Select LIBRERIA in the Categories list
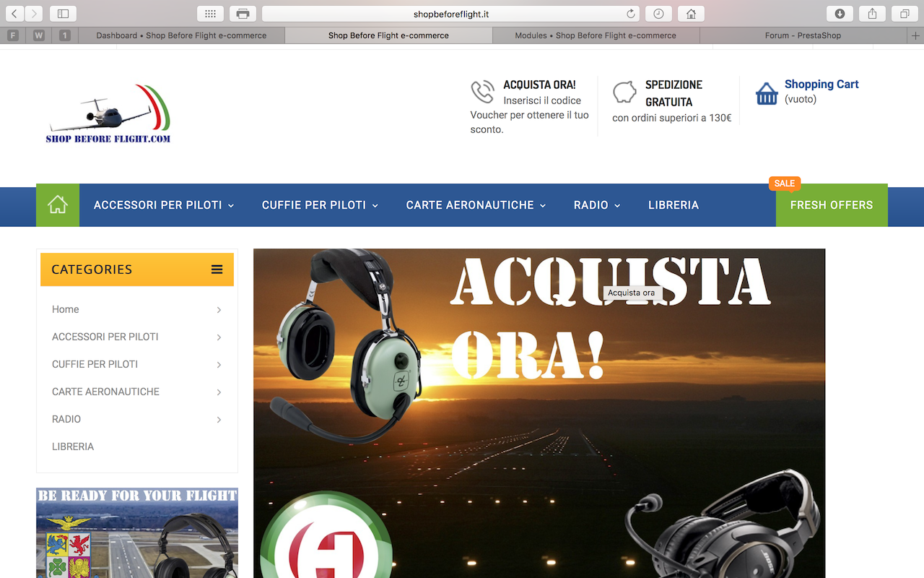Image resolution: width=924 pixels, height=578 pixels. click(x=73, y=447)
